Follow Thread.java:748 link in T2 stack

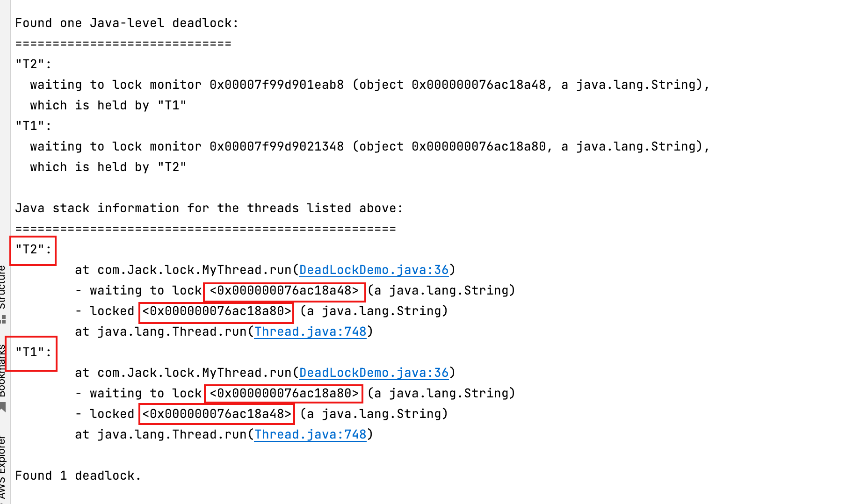310,331
